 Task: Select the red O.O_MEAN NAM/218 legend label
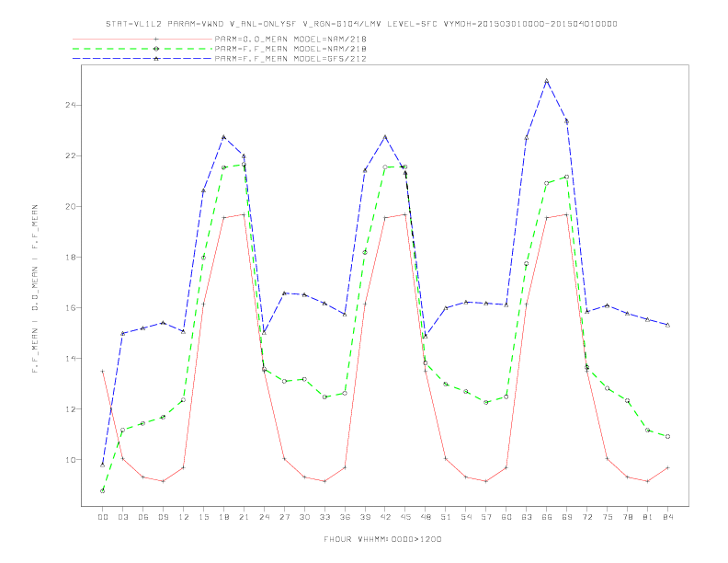[290, 39]
